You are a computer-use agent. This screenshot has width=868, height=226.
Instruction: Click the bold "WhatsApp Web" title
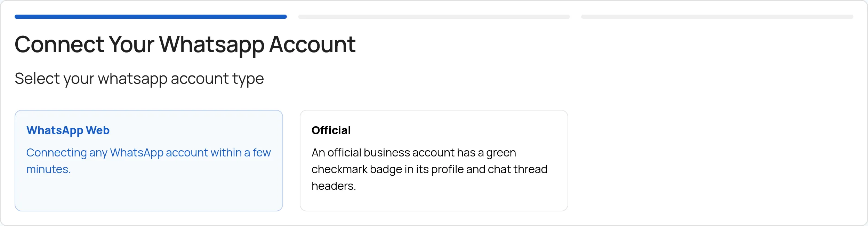click(x=68, y=130)
